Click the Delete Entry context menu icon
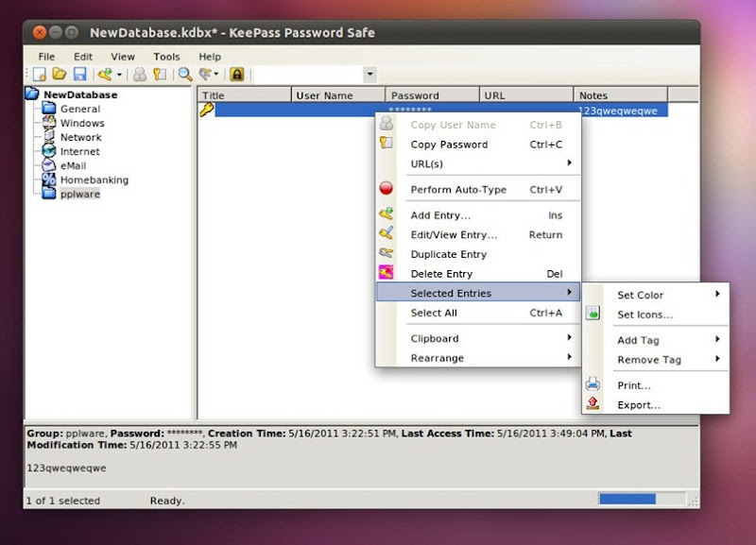This screenshot has width=756, height=545. (387, 272)
